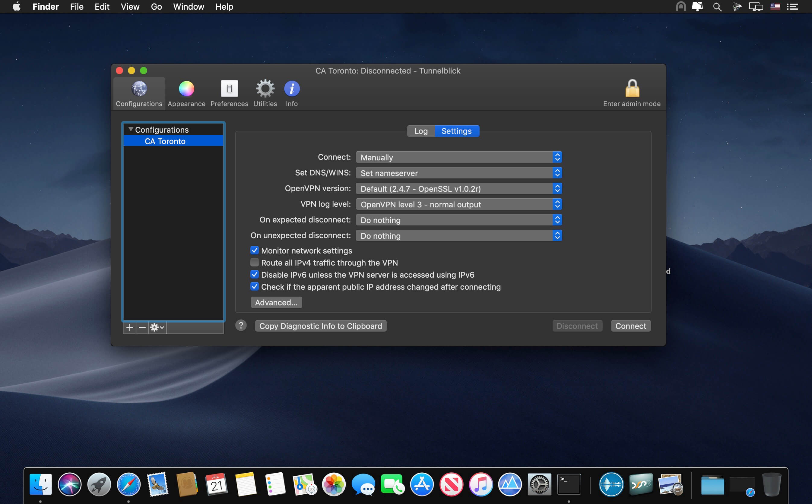Open the question mark help button
This screenshot has height=504, width=812.
coord(241,325)
